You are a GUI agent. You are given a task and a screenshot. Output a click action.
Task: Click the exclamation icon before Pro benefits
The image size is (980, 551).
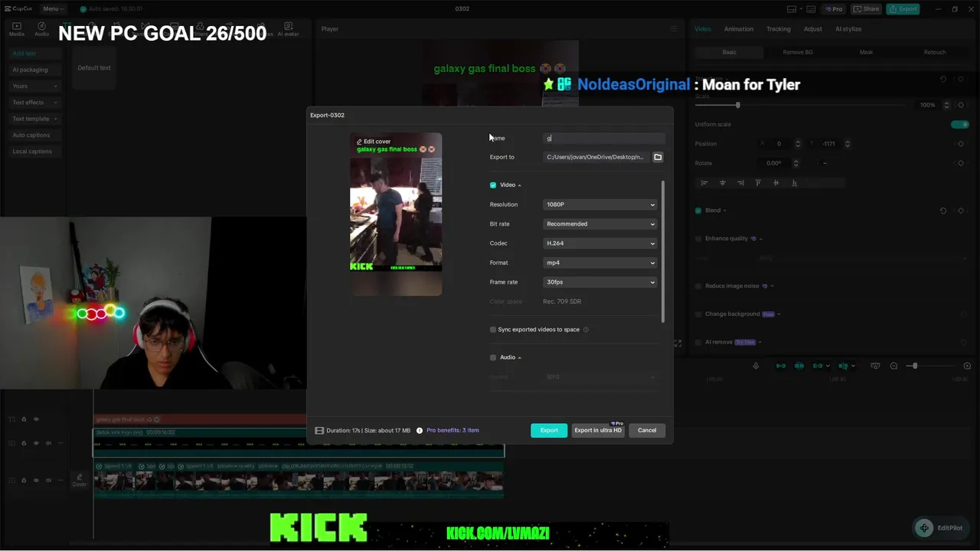[420, 430]
